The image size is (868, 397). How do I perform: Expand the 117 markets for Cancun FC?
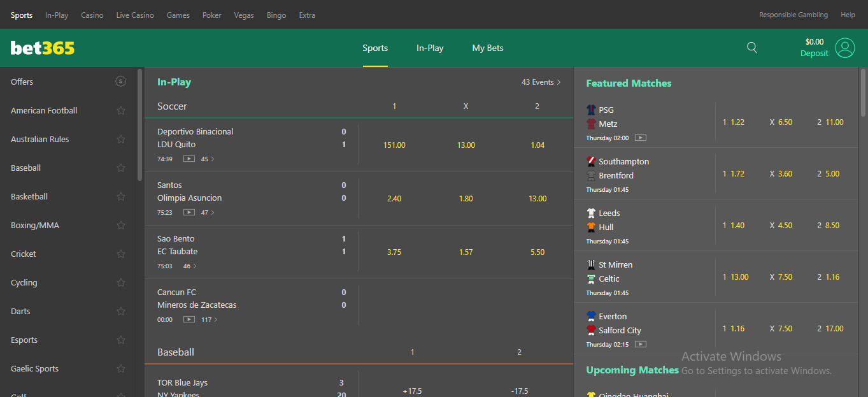208,319
